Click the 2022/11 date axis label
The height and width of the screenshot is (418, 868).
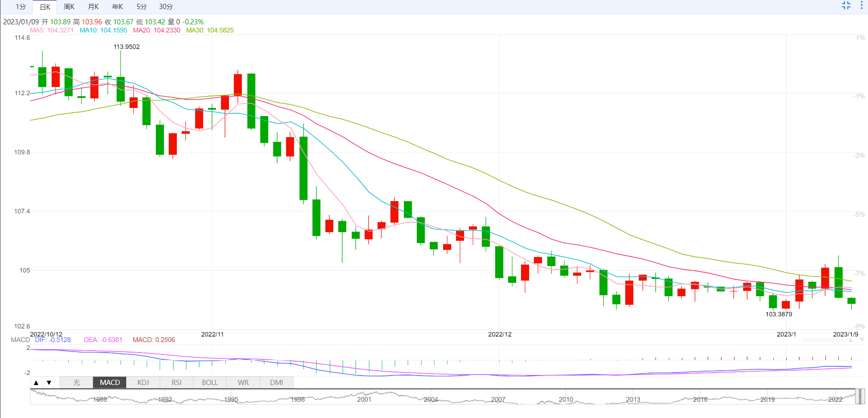pos(212,334)
